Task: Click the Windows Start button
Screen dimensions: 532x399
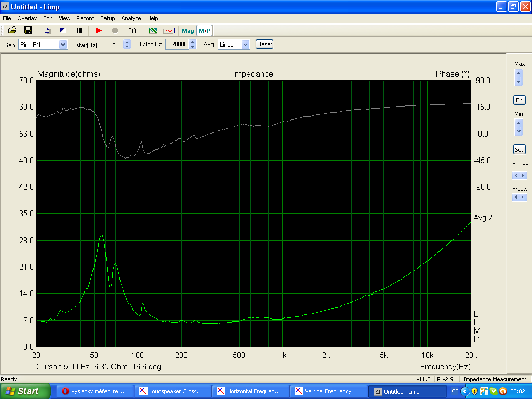Action: click(x=25, y=391)
